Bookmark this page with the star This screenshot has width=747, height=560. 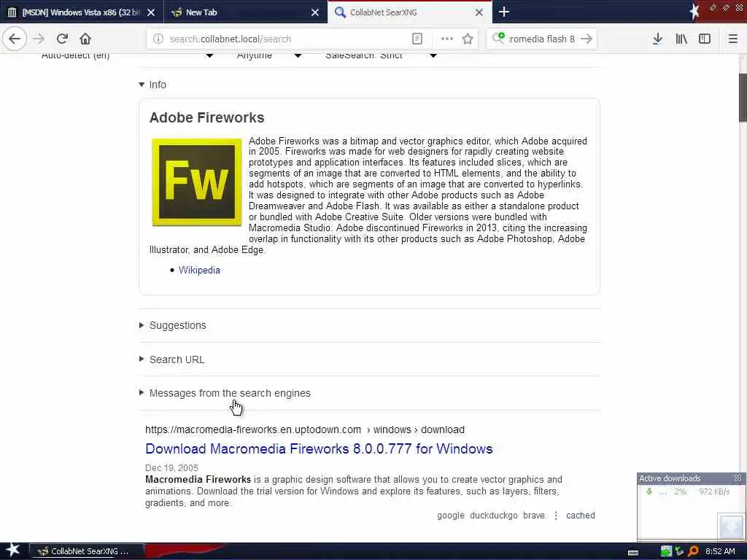click(468, 39)
